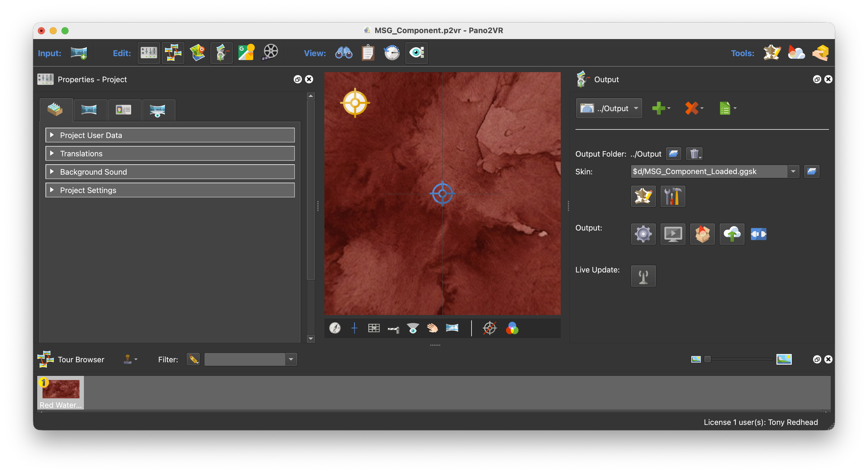Float the Properties panel with undock button
This screenshot has width=868, height=474.
[x=298, y=80]
